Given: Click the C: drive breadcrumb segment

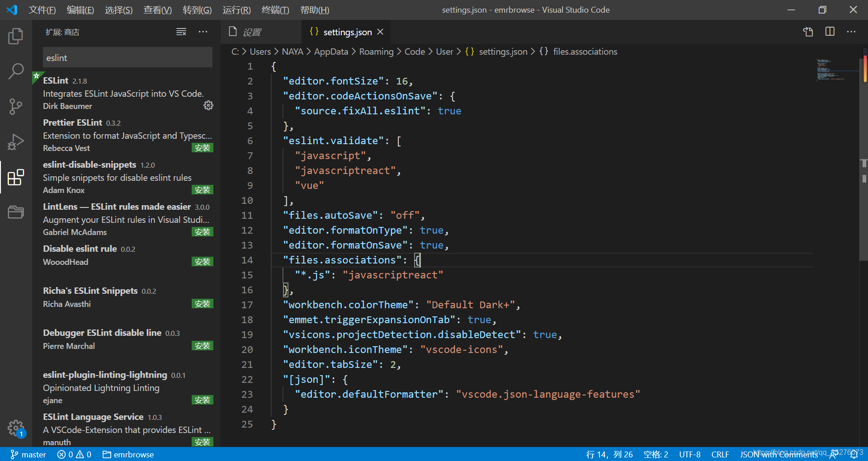Looking at the screenshot, I should tap(235, 52).
